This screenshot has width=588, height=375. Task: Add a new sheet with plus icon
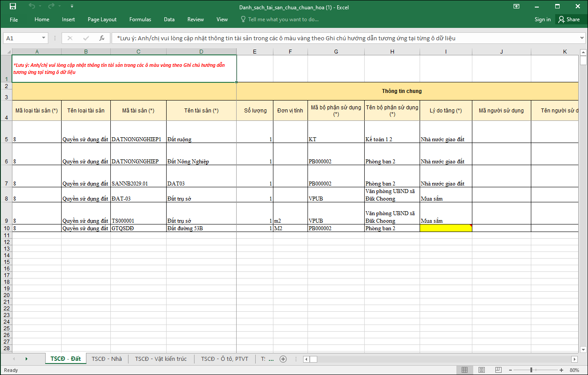point(283,359)
